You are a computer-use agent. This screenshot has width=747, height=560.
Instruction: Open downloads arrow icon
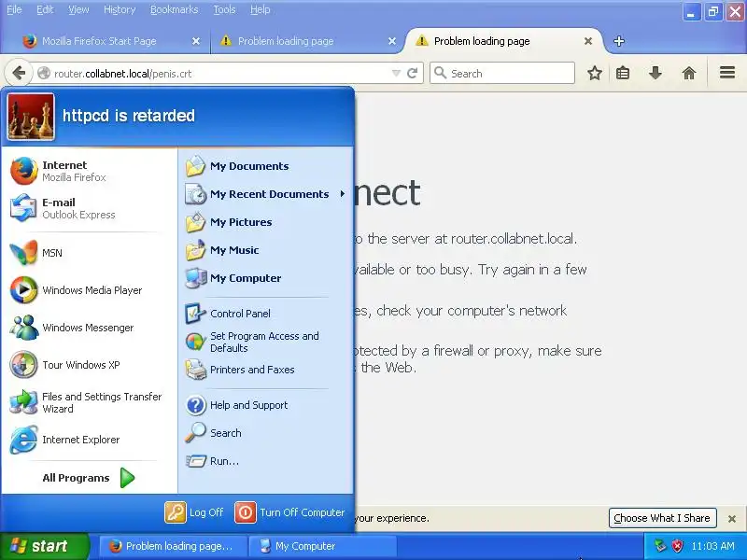coord(655,74)
